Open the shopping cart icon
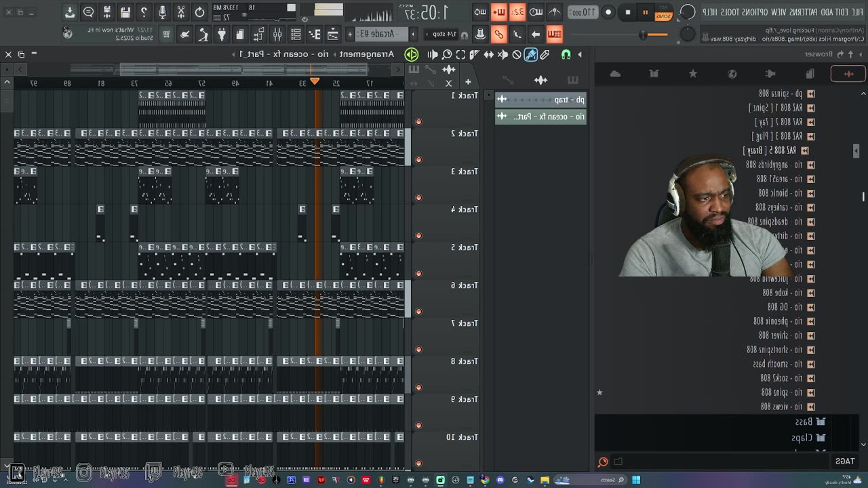The width and height of the screenshot is (868, 488). tap(166, 35)
